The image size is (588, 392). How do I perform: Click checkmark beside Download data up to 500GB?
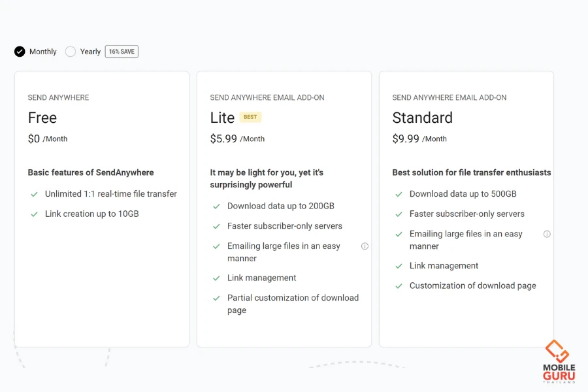click(399, 194)
